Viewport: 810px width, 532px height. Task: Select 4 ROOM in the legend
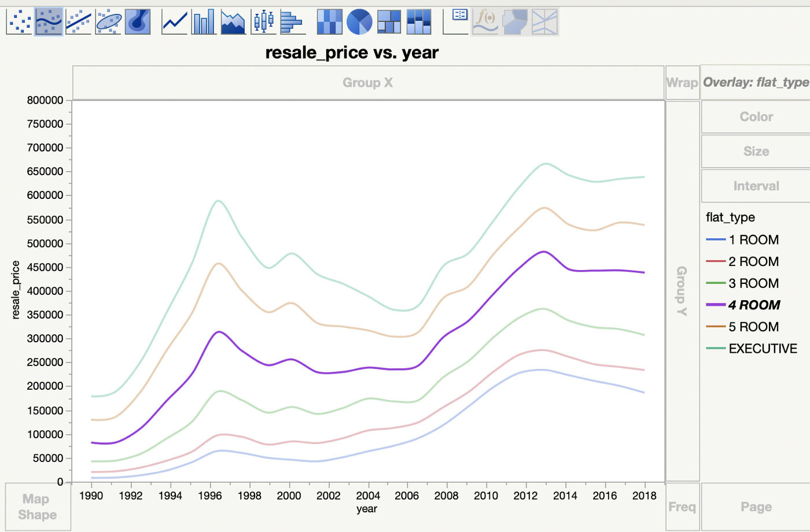(754, 305)
